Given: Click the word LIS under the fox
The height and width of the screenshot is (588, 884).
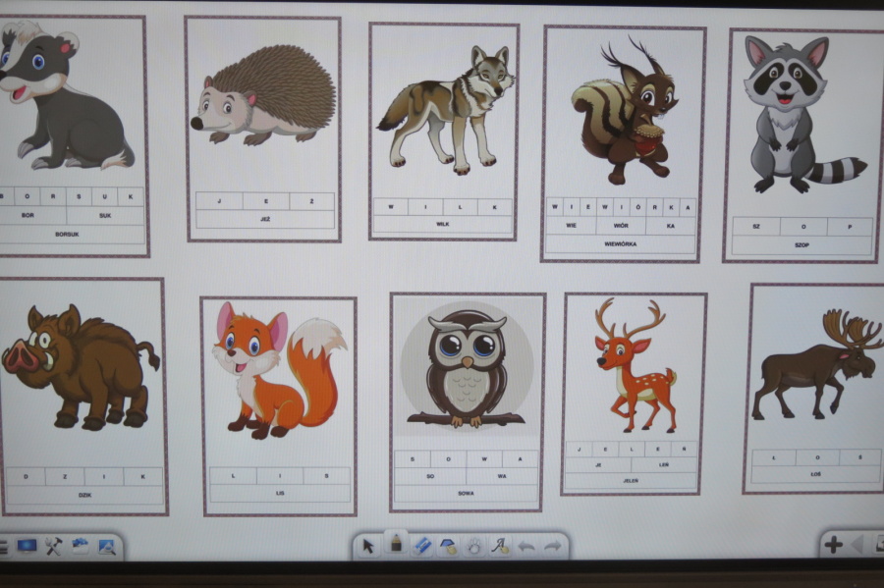Looking at the screenshot, I should point(280,494).
